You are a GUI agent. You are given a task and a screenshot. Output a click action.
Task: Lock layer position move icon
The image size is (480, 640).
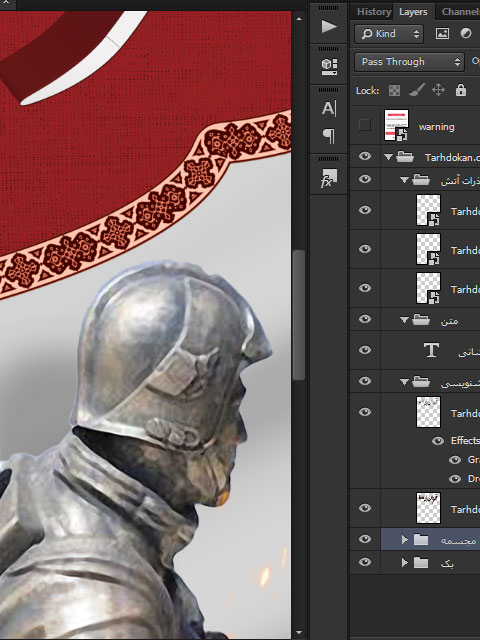438,90
